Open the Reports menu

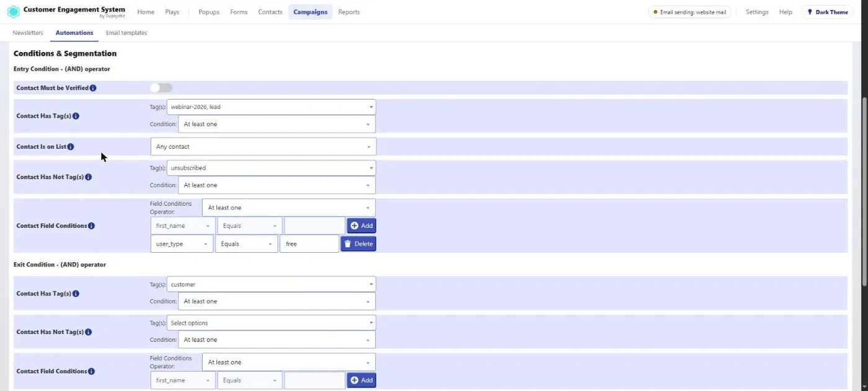pyautogui.click(x=349, y=12)
